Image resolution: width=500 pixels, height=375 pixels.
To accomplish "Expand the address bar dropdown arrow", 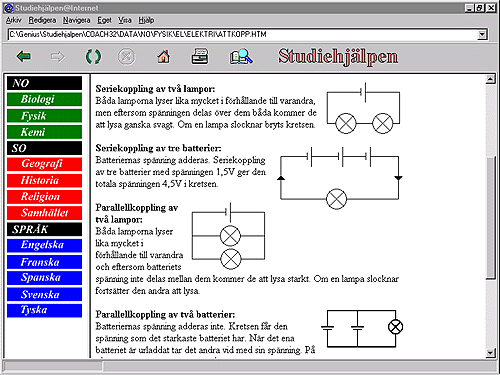I will 482,34.
